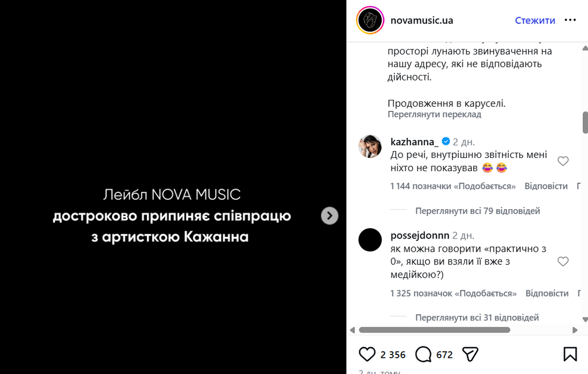Click Переглянути переклад translation link
This screenshot has height=374, width=588.
click(x=434, y=114)
